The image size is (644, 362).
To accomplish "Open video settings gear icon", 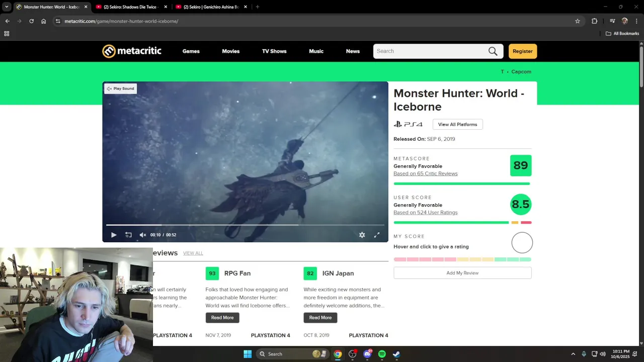I will [x=362, y=235].
